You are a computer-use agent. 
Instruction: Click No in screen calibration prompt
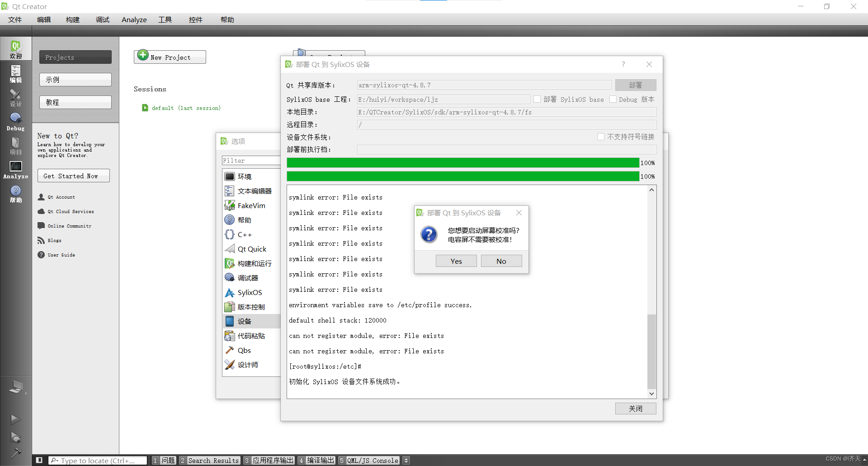pyautogui.click(x=501, y=261)
